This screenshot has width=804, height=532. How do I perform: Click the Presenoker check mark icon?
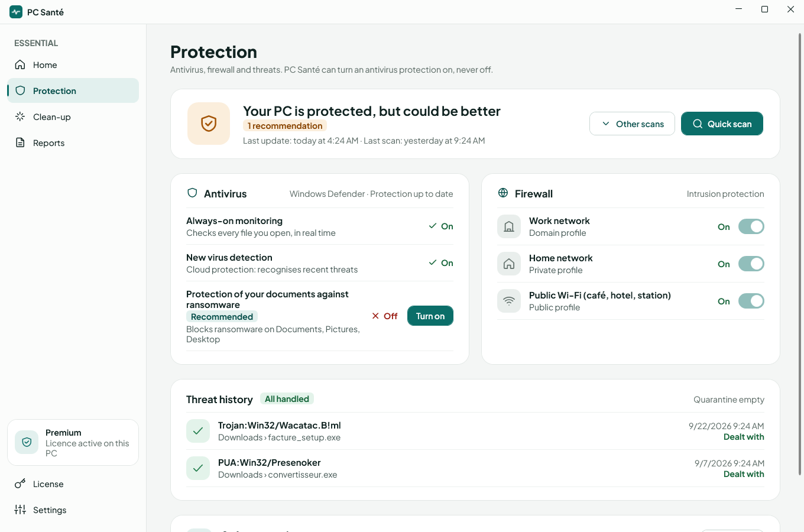[x=198, y=468]
